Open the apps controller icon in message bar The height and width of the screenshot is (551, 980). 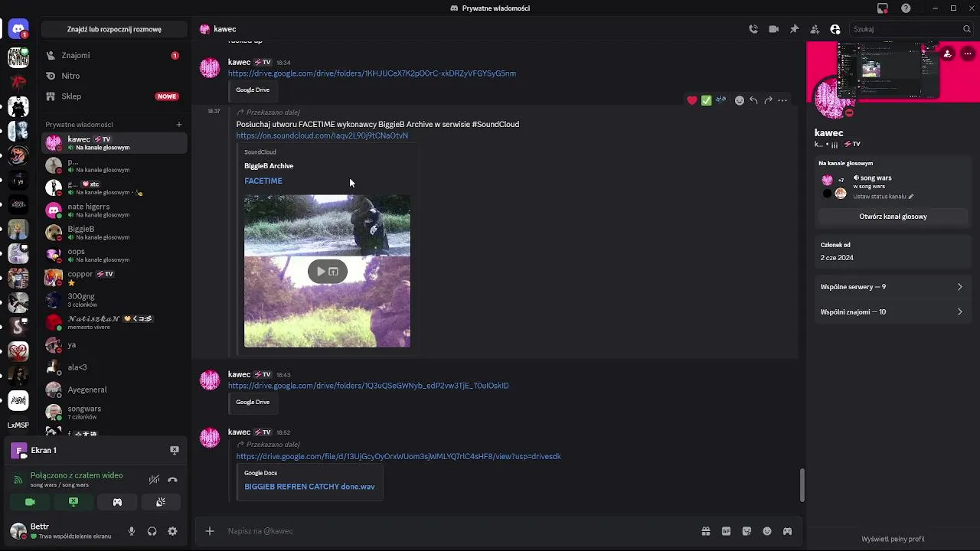click(787, 531)
